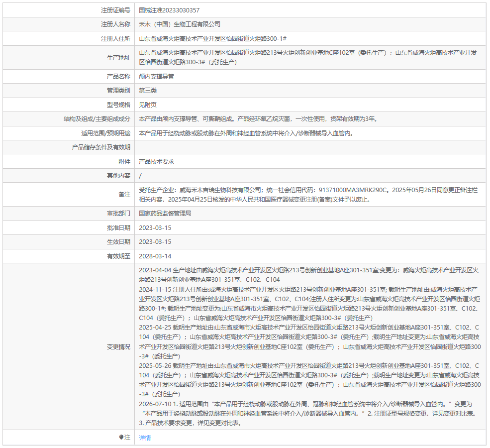This screenshot has height=448, width=490.
Task: Click the 注册人住所 label
Action: [115, 39]
